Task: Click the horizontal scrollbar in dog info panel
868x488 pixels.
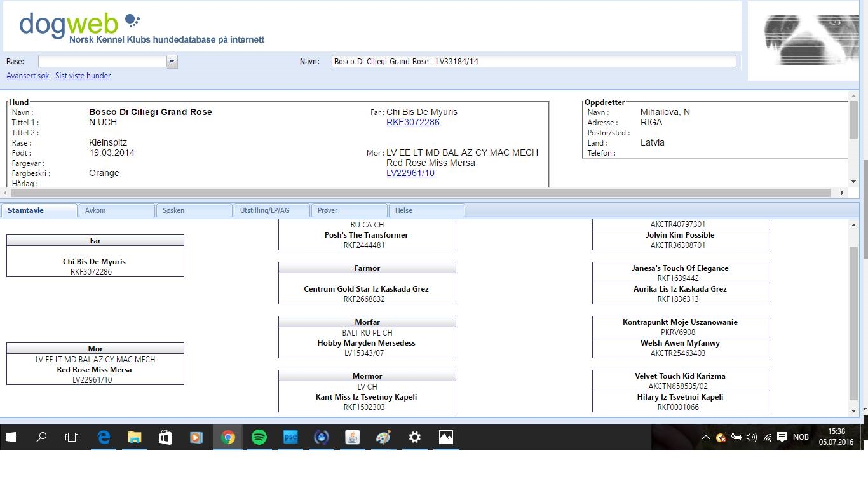Action: pyautogui.click(x=419, y=193)
